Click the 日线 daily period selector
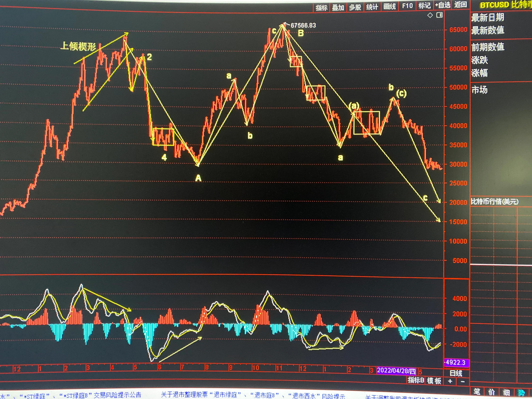 (x=456, y=373)
